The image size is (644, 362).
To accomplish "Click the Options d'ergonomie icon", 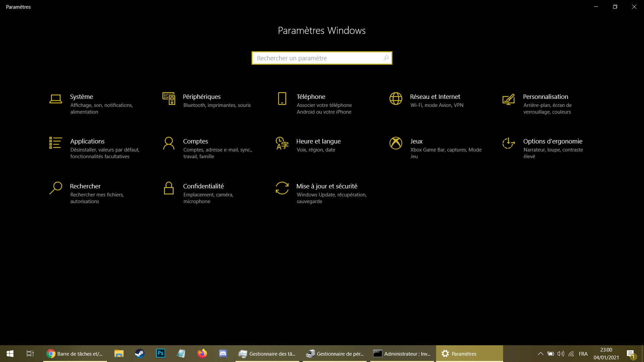I will point(508,143).
